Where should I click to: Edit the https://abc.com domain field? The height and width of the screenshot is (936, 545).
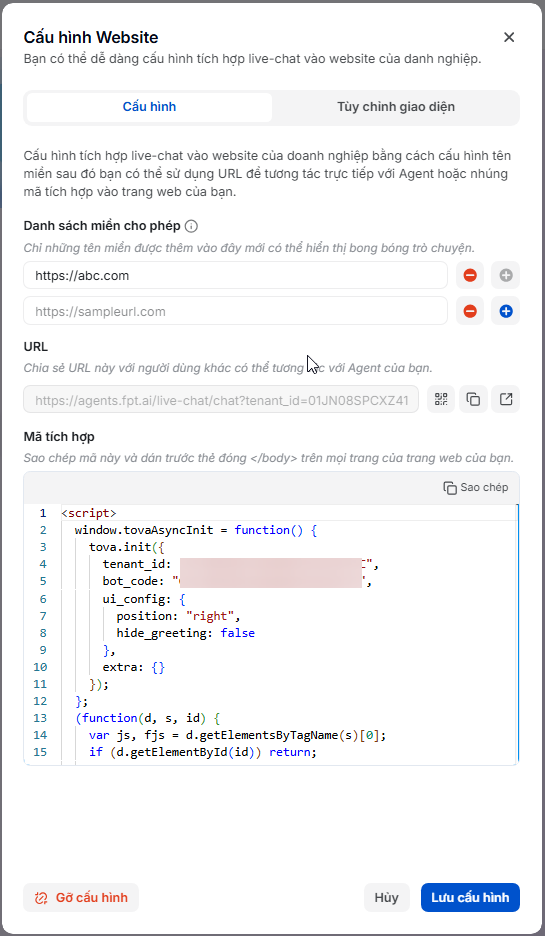click(235, 276)
